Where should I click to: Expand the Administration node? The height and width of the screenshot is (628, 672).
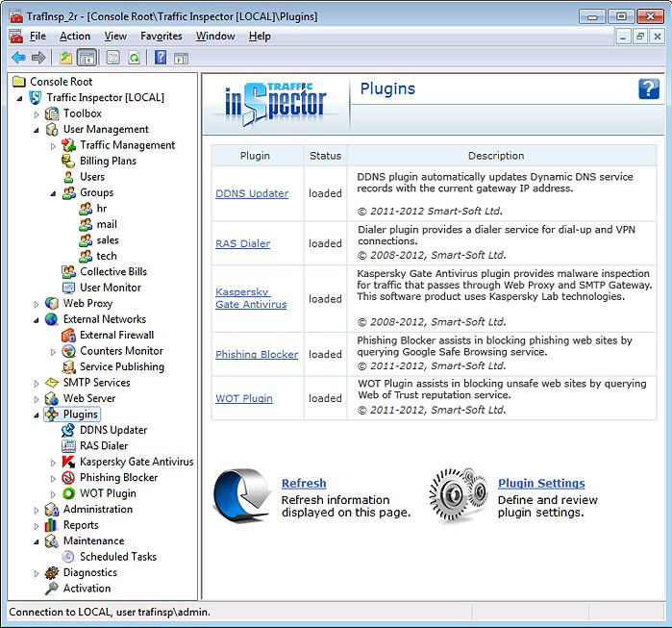[x=37, y=510]
